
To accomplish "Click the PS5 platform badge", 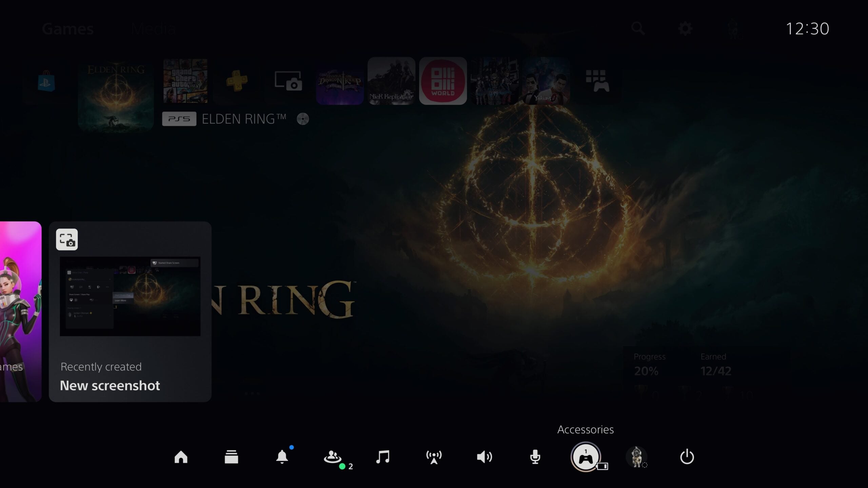I will click(179, 119).
